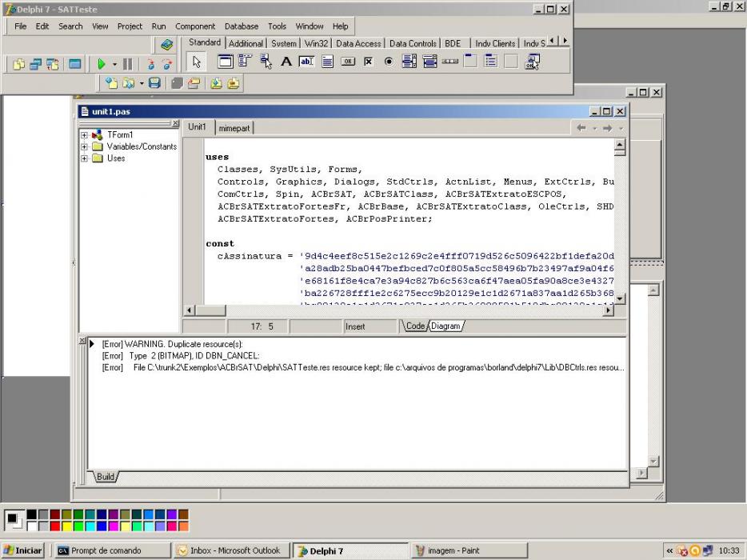
Task: Open the Project menu
Action: pos(130,26)
